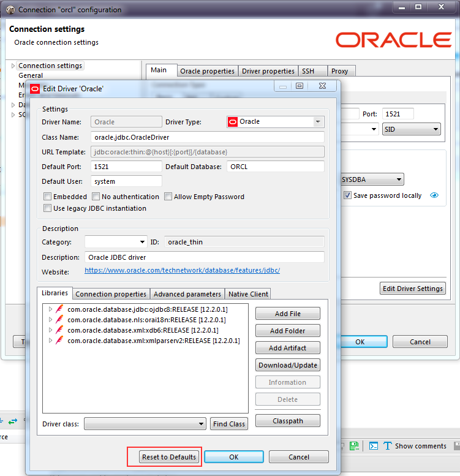Viewport: 460px width, 476px height.
Task: Click the red Oracle icon in Driver Type
Action: pos(233,122)
